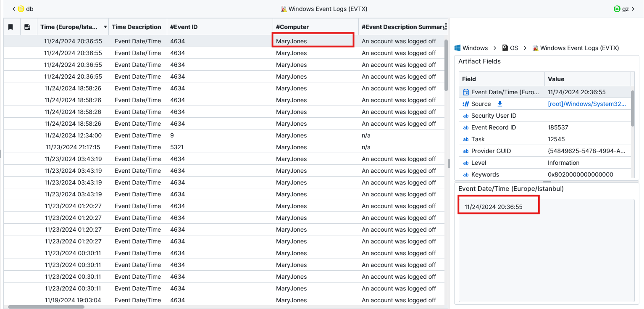The height and width of the screenshot is (309, 644).
Task: Click the Artifact Fields vertical scrollbar
Action: [633, 107]
